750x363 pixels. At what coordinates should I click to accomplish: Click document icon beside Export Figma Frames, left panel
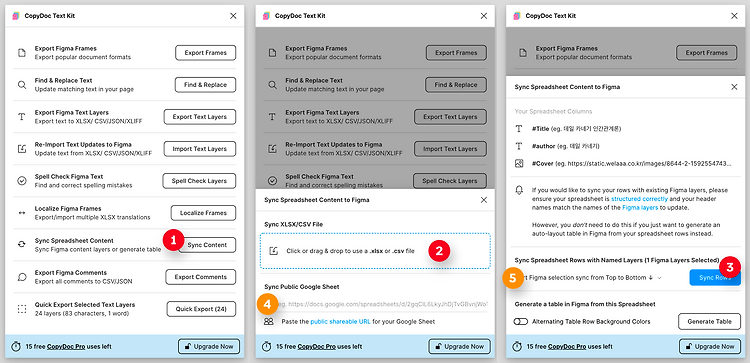point(22,53)
